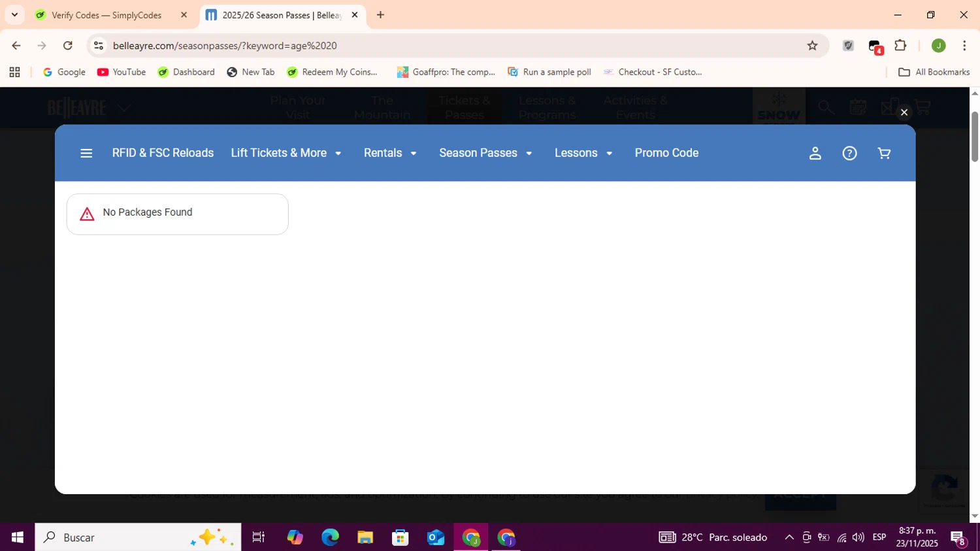Switch the ESP input language
980x551 pixels.
(879, 537)
